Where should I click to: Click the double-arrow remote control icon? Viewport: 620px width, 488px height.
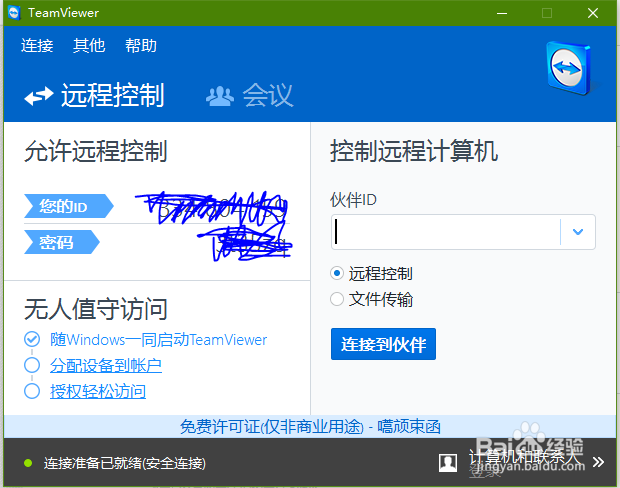[x=38, y=96]
